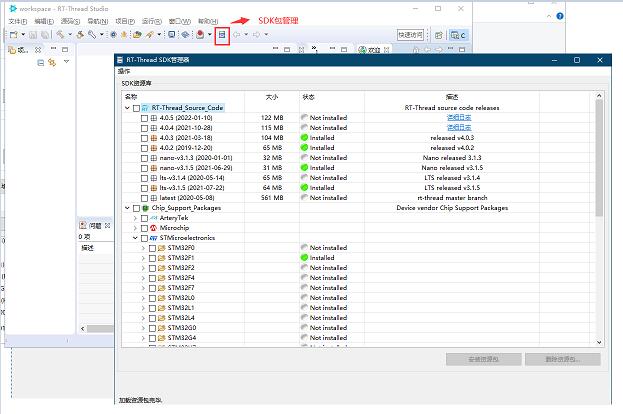
Task: Click the wrench settings icon in toolbar
Action: [92, 35]
